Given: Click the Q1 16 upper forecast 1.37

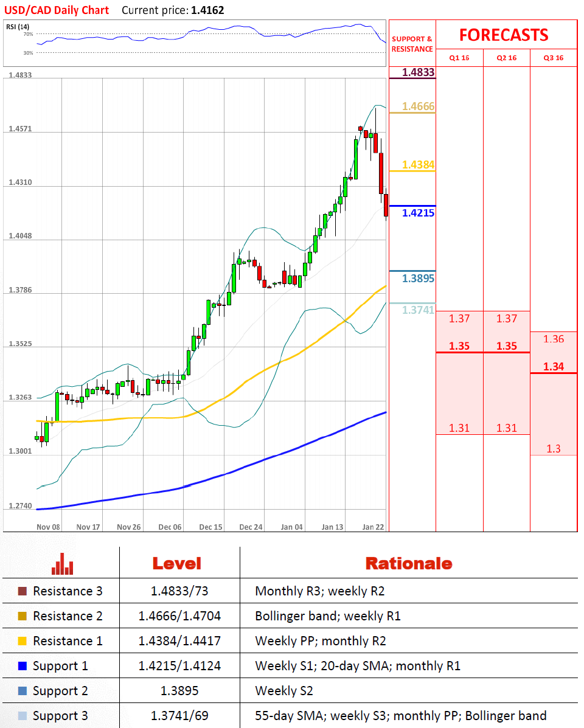Looking at the screenshot, I should (x=459, y=319).
